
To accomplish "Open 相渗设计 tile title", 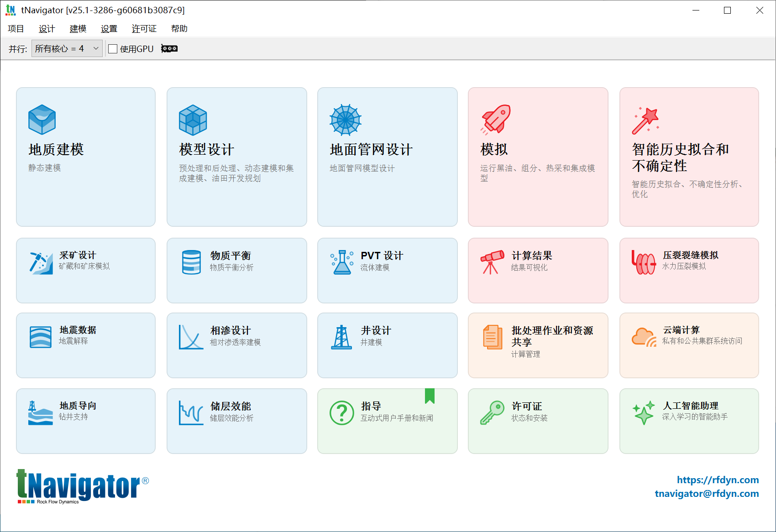I will (231, 330).
